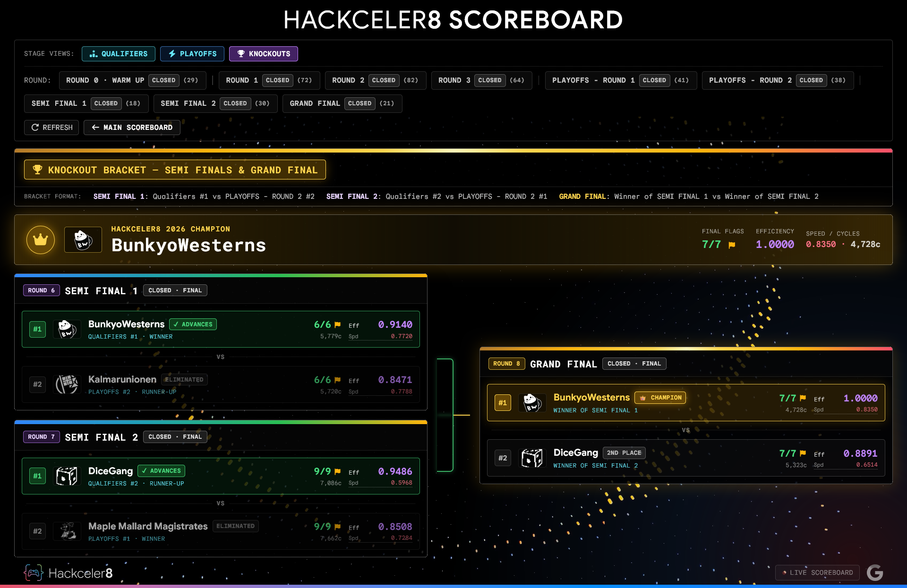This screenshot has width=907, height=588.
Task: Click the flag icon beside champion 7/7
Action: [x=732, y=245]
